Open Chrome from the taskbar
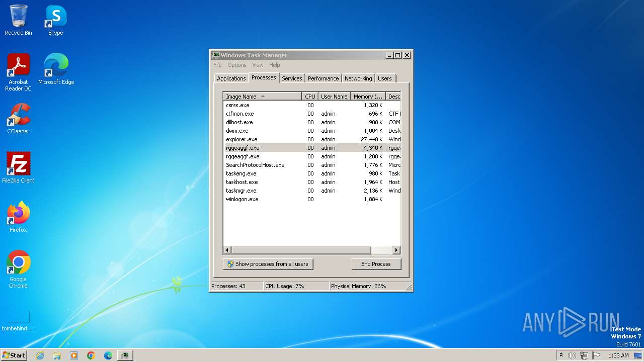This screenshot has width=644, height=362. 91,355
